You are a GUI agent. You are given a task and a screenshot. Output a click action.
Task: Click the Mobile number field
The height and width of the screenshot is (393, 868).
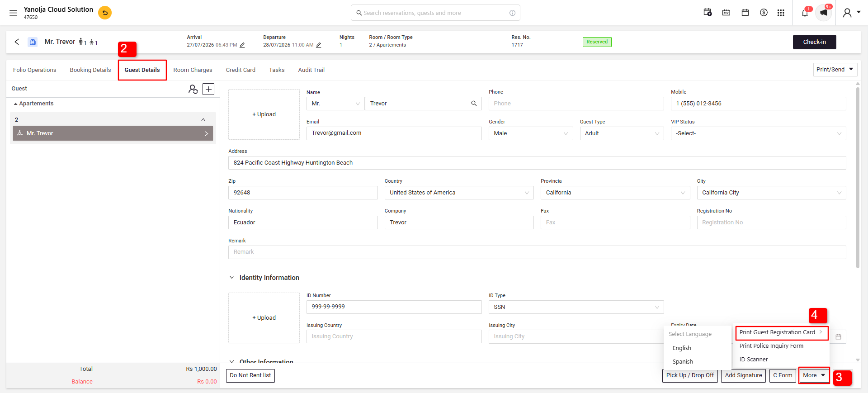coord(758,104)
